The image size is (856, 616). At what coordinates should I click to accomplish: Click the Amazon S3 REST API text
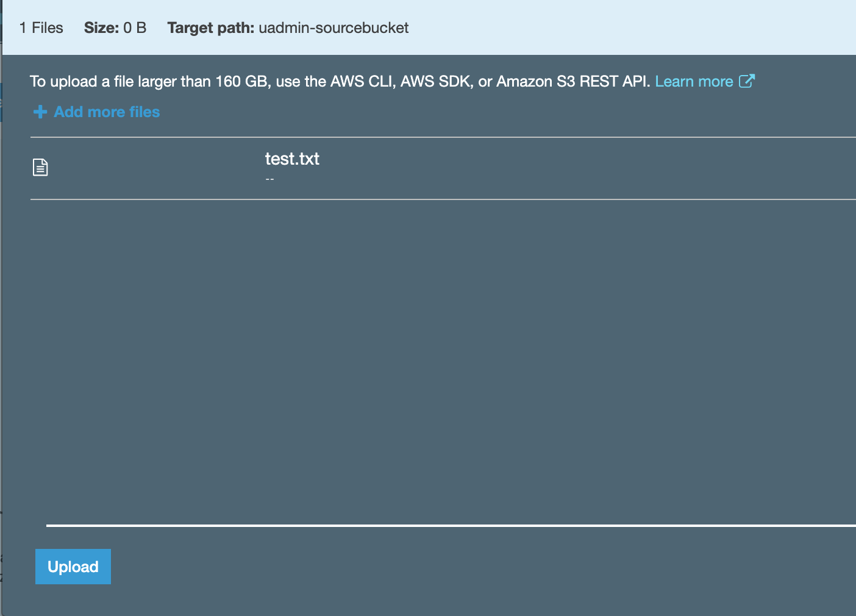click(x=572, y=82)
